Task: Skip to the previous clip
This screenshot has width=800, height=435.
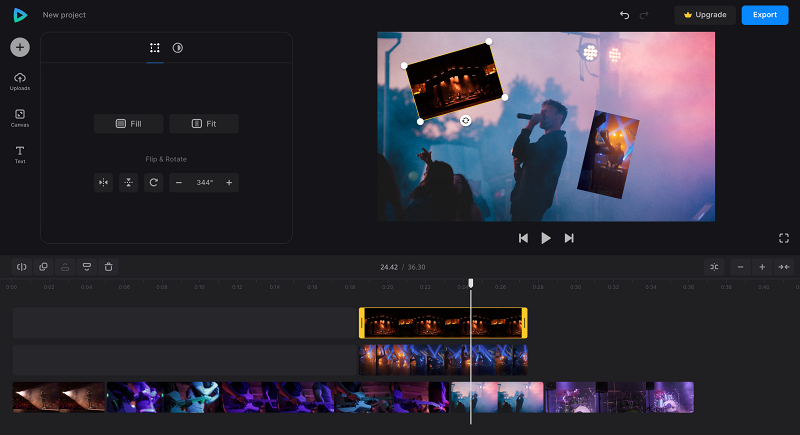Action: pos(523,238)
